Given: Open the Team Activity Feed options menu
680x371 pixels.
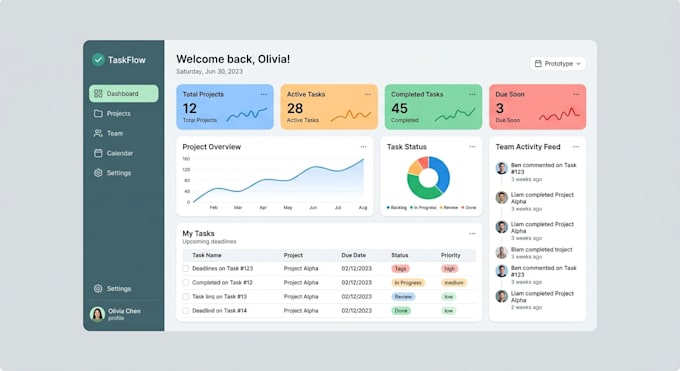Looking at the screenshot, I should pyautogui.click(x=576, y=147).
